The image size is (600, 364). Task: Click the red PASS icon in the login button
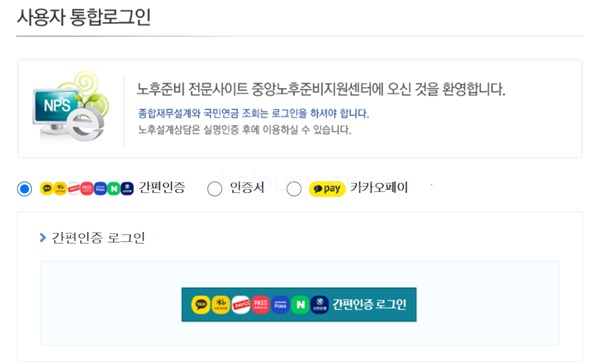click(x=261, y=305)
